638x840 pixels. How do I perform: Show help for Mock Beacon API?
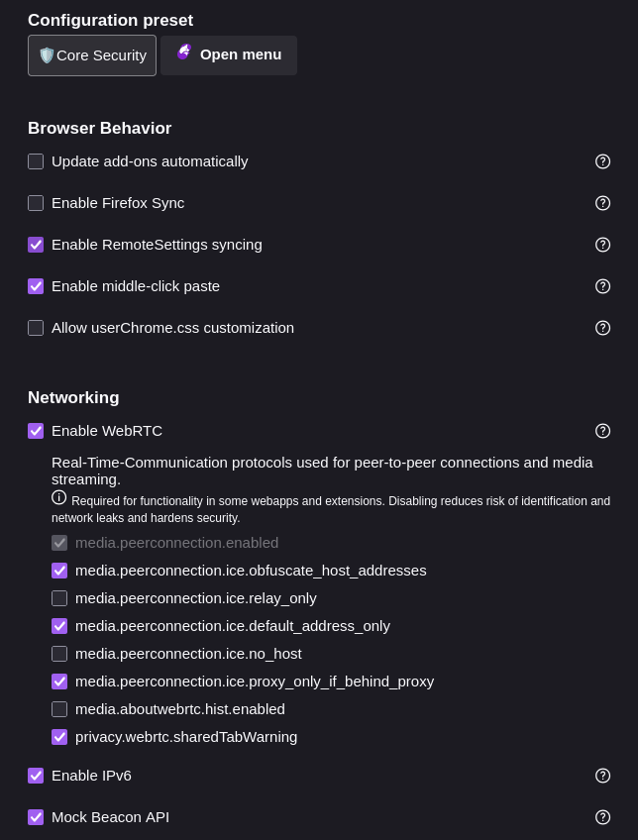point(602,817)
